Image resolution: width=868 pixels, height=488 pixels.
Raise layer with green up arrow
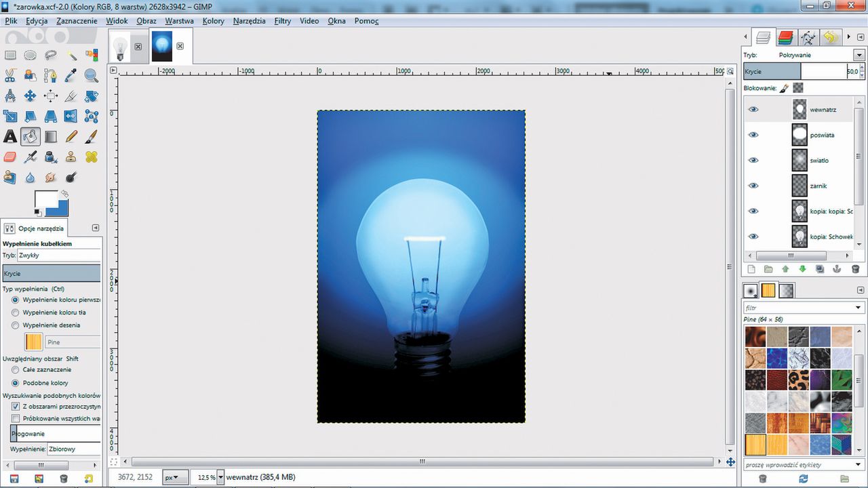[785, 269]
